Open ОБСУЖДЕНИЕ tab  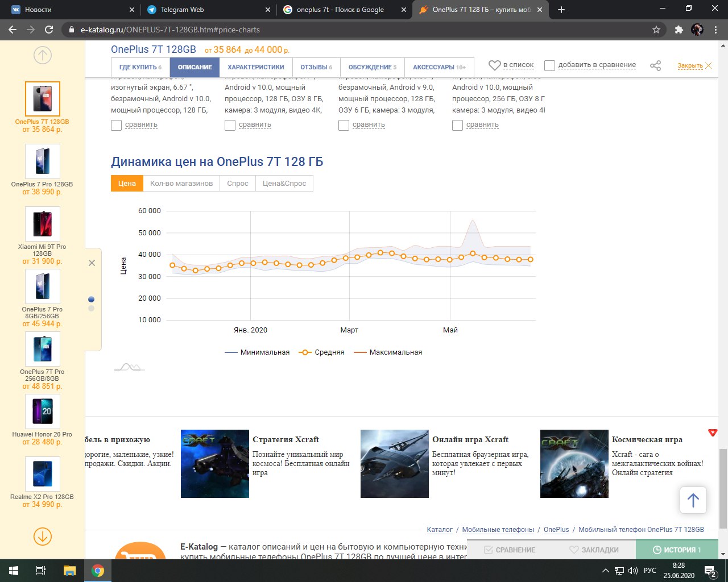[x=373, y=67]
